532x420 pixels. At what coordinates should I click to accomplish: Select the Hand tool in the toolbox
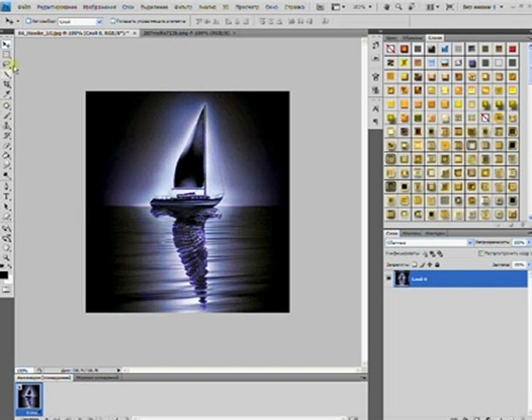coord(6,248)
